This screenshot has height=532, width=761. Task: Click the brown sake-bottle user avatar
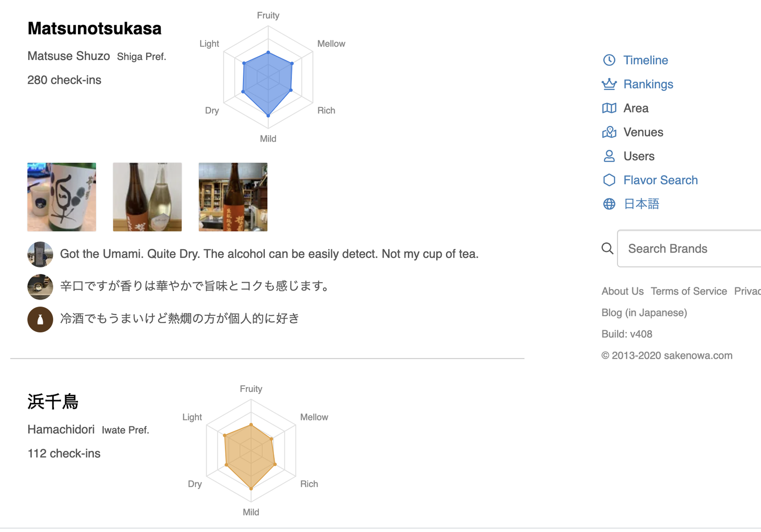pyautogui.click(x=40, y=319)
